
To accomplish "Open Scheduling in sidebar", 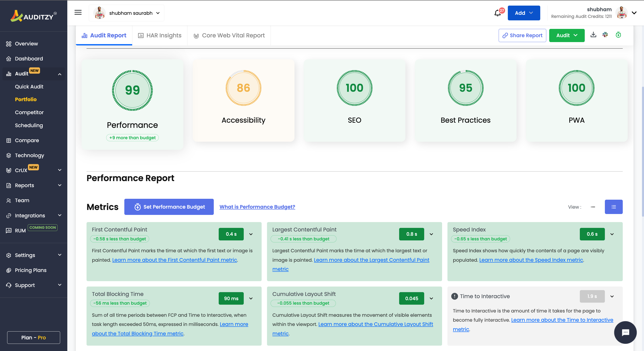I will pyautogui.click(x=29, y=125).
